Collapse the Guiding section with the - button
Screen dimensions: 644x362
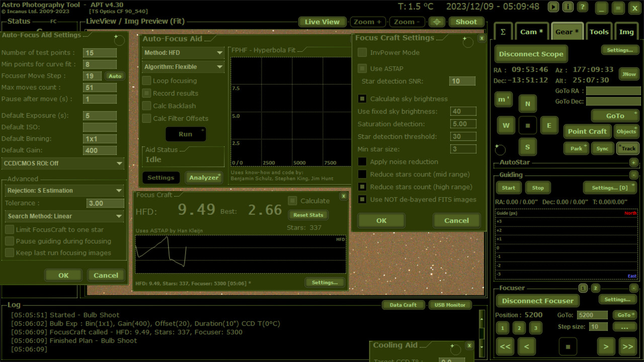[x=633, y=175]
